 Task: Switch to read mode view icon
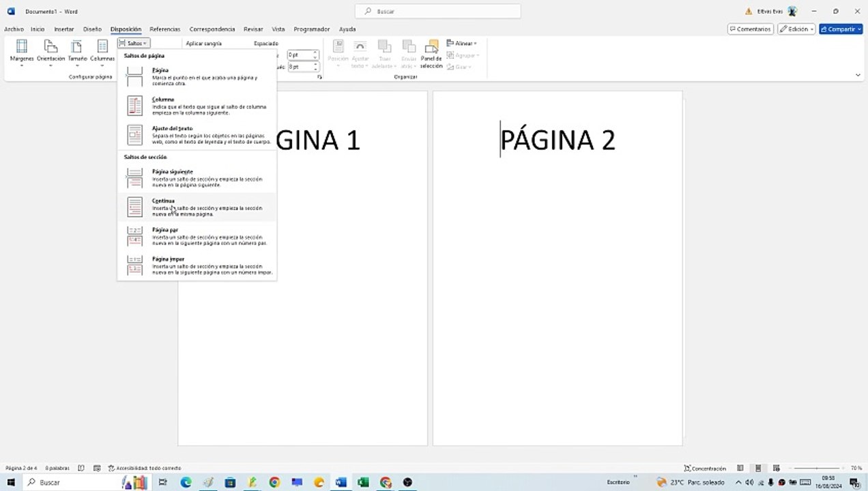tap(740, 468)
